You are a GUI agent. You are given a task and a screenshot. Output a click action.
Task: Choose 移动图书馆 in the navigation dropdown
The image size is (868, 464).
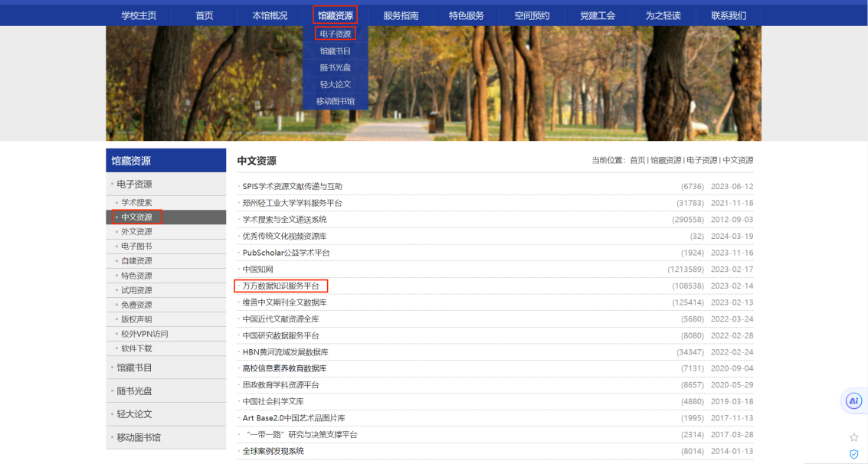pos(336,101)
